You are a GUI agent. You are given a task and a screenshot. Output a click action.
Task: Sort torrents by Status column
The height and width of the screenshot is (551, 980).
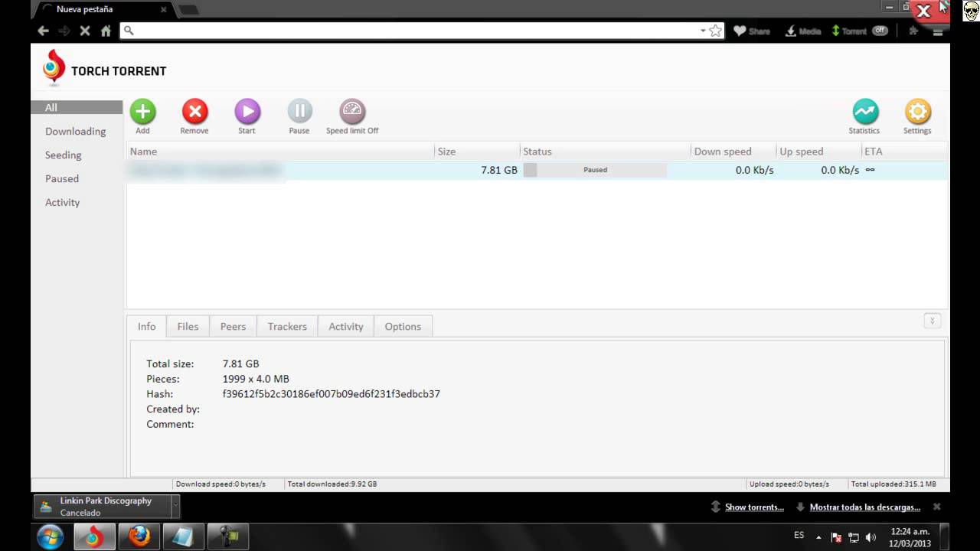point(606,152)
